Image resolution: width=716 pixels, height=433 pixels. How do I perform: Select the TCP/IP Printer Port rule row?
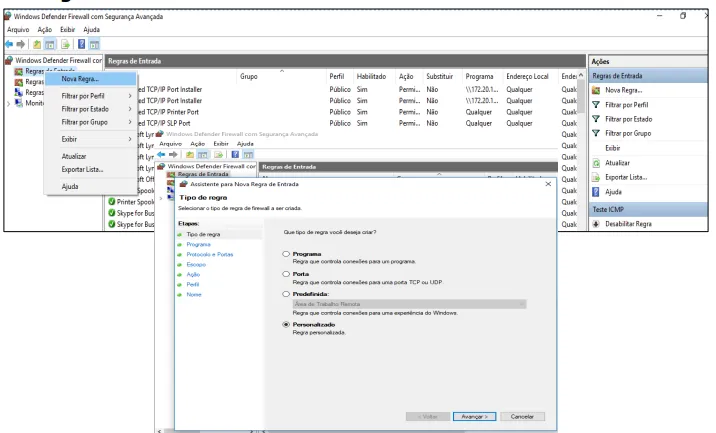[341, 112]
